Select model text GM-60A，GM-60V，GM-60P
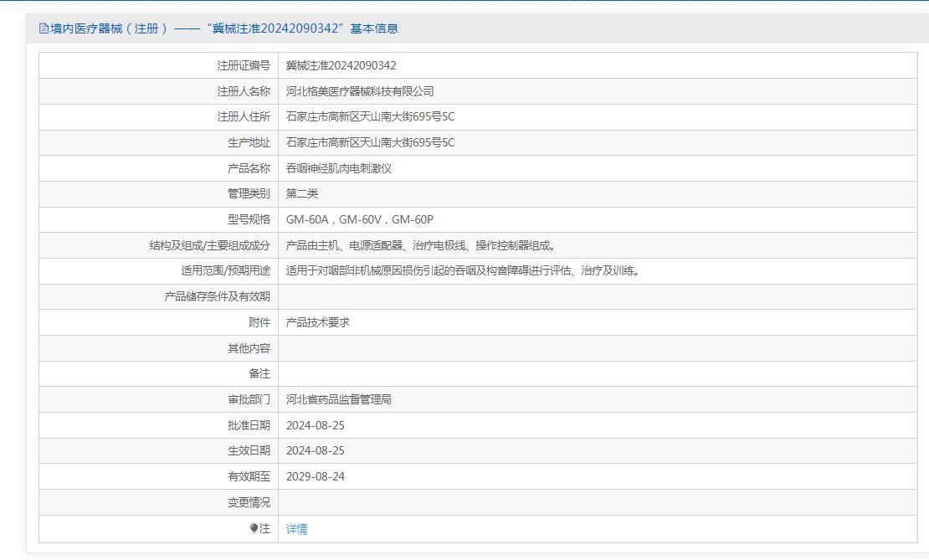Screen dimensions: 929x560 pyautogui.click(x=360, y=220)
